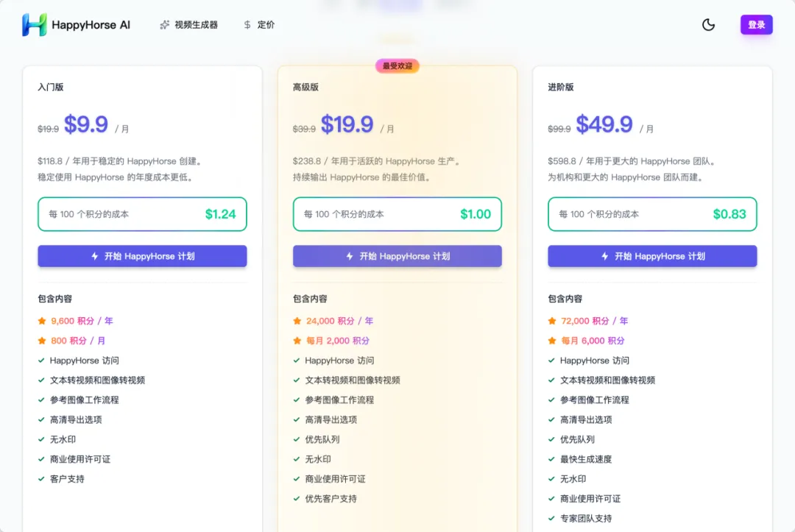This screenshot has width=795, height=532.
Task: Click the 每月 6,000 积分 text
Action: point(593,341)
